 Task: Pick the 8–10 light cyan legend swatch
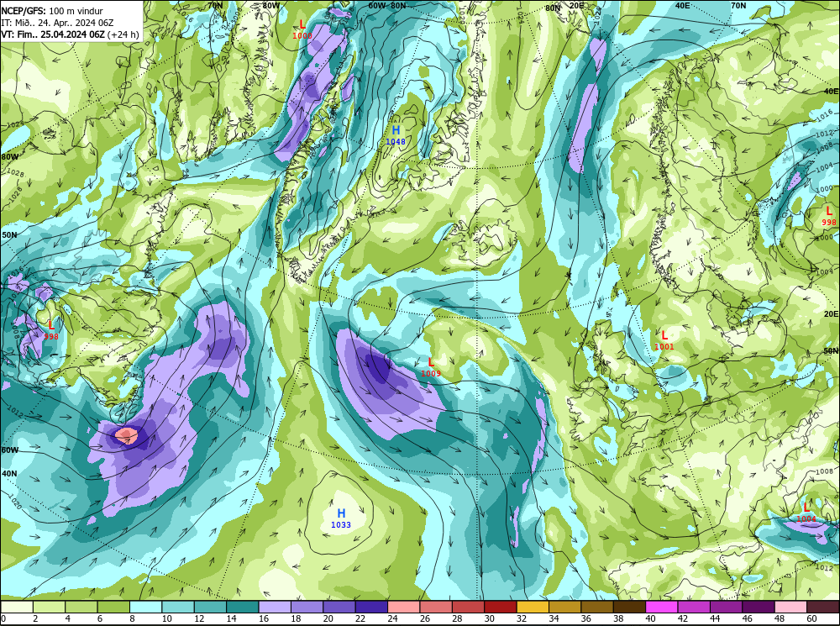coord(145,607)
